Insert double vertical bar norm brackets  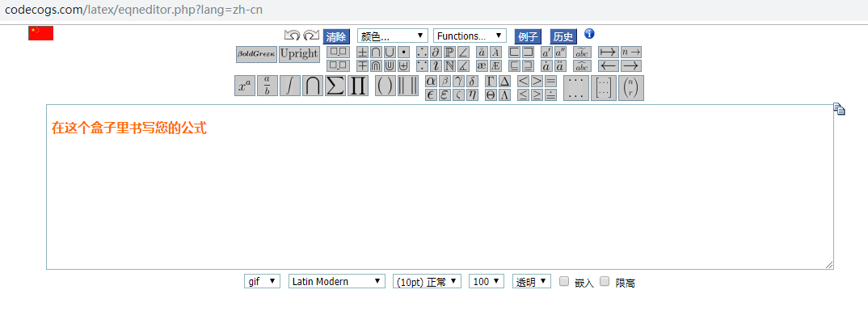pyautogui.click(x=408, y=86)
